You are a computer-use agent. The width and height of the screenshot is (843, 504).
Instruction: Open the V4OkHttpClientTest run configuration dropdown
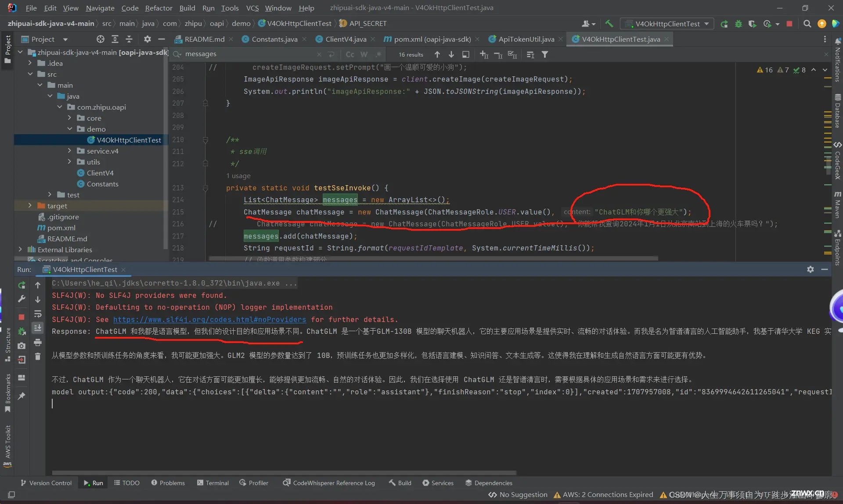click(667, 24)
